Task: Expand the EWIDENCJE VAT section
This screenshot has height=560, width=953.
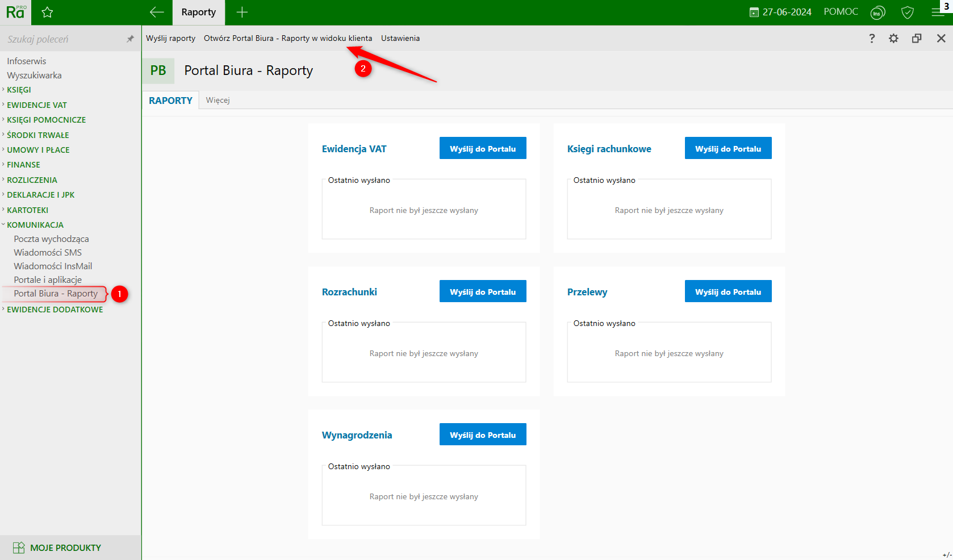Action: coord(36,105)
